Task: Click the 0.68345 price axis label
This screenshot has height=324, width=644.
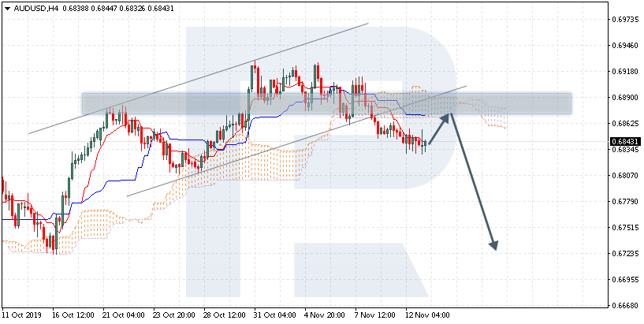Action: tap(625, 150)
